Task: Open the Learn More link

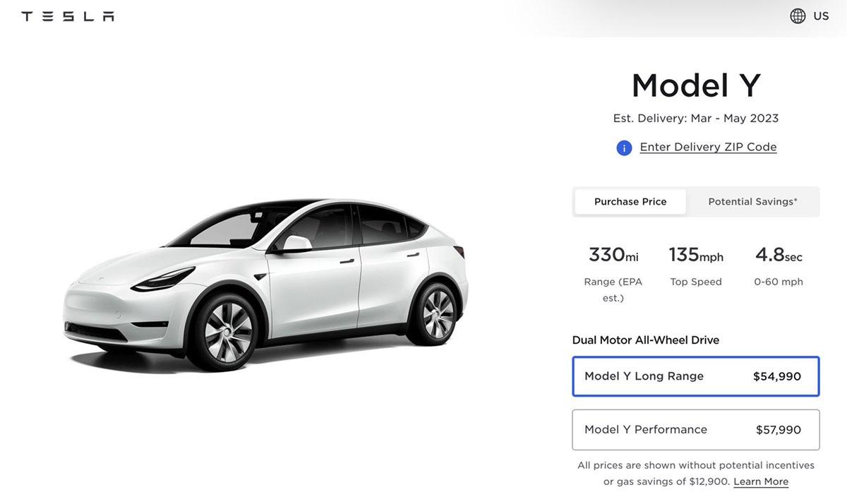Action: point(761,481)
